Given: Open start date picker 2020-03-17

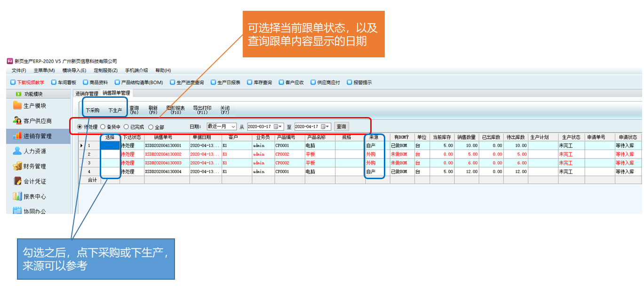Looking at the screenshot, I should tap(278, 127).
